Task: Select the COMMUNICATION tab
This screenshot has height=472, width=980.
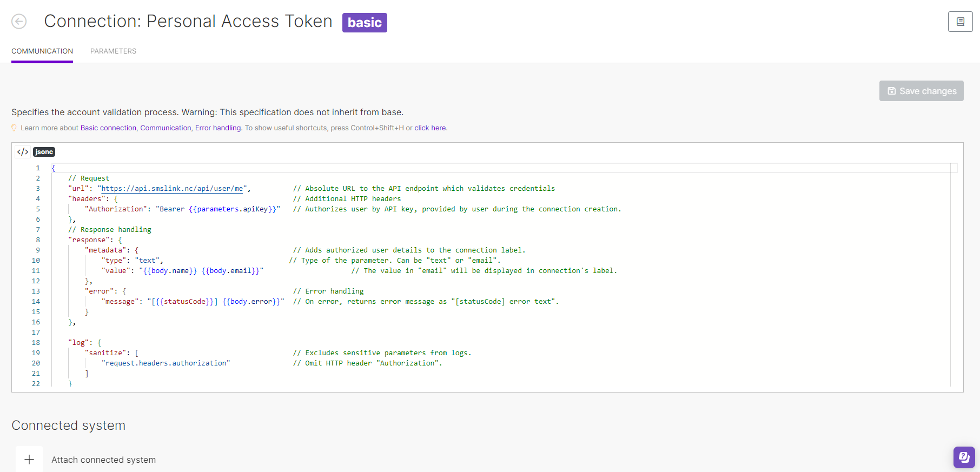Action: (42, 51)
